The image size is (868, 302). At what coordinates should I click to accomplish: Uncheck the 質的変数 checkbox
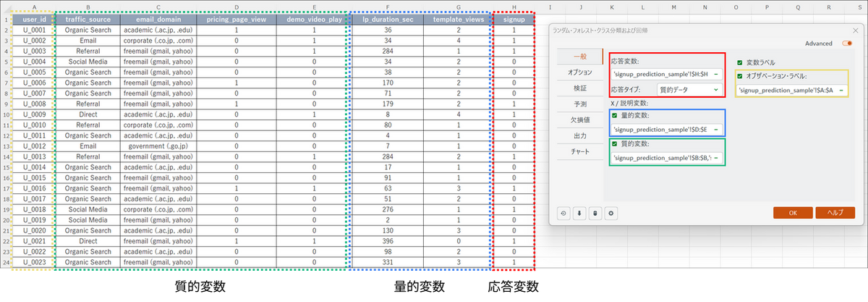pyautogui.click(x=615, y=144)
